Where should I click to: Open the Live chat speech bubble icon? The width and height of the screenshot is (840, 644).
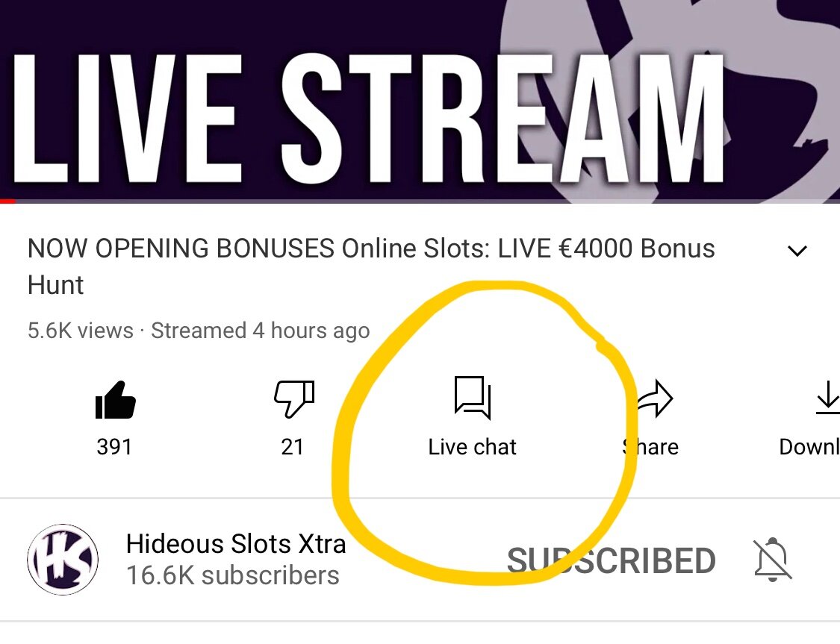click(x=473, y=398)
